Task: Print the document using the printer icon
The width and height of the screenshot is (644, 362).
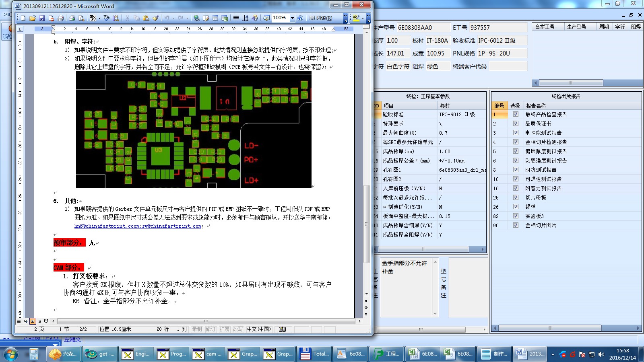Action: pos(72,18)
